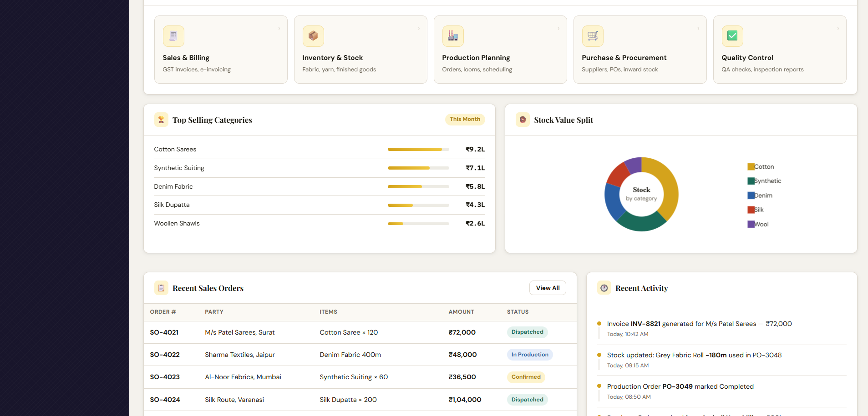Click the Recent Activity clock icon

click(604, 288)
